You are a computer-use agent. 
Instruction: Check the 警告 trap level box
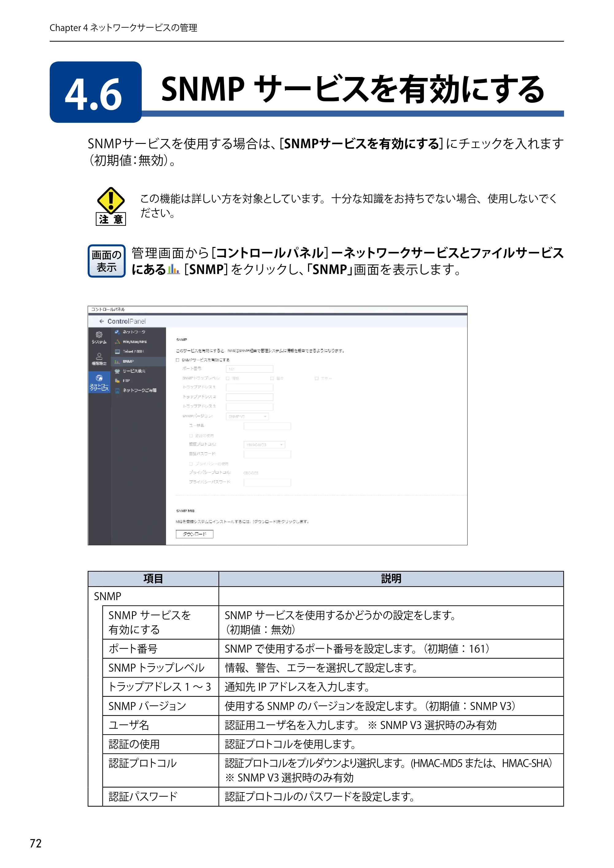click(x=272, y=378)
